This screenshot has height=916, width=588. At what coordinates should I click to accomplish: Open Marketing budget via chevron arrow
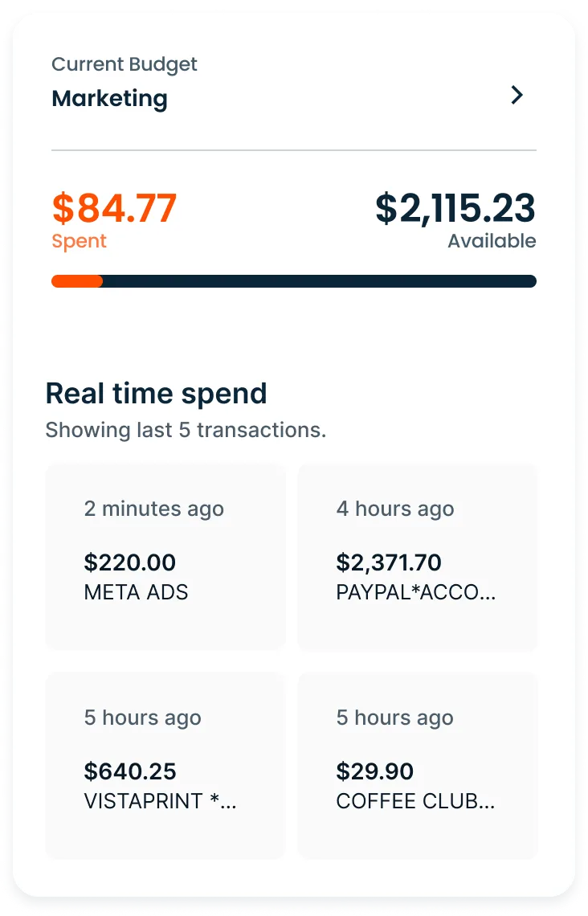click(517, 96)
